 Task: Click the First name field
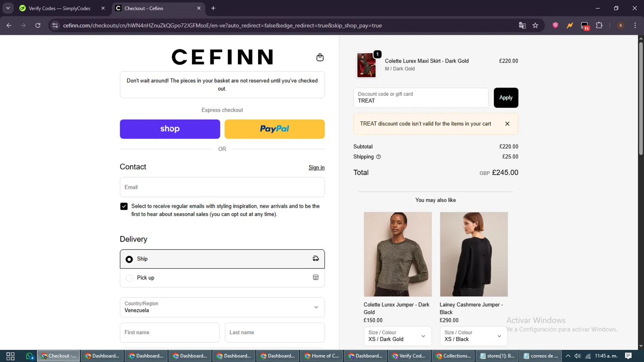pos(170,332)
